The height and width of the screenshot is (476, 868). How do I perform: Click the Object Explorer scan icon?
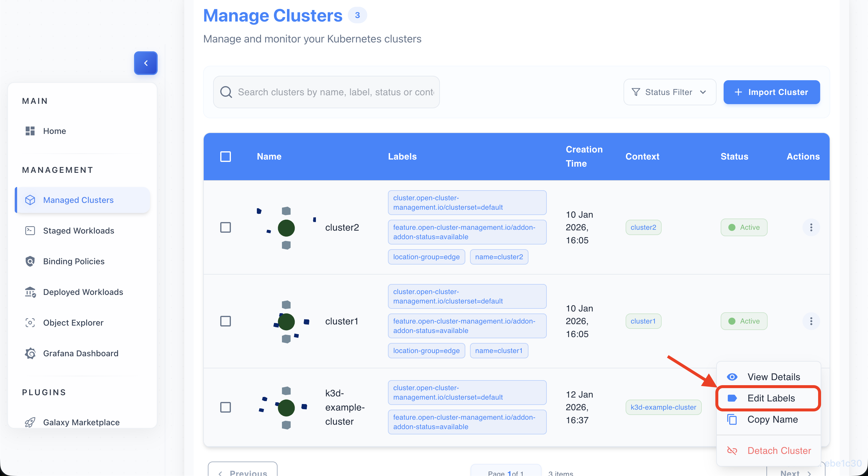(x=30, y=323)
